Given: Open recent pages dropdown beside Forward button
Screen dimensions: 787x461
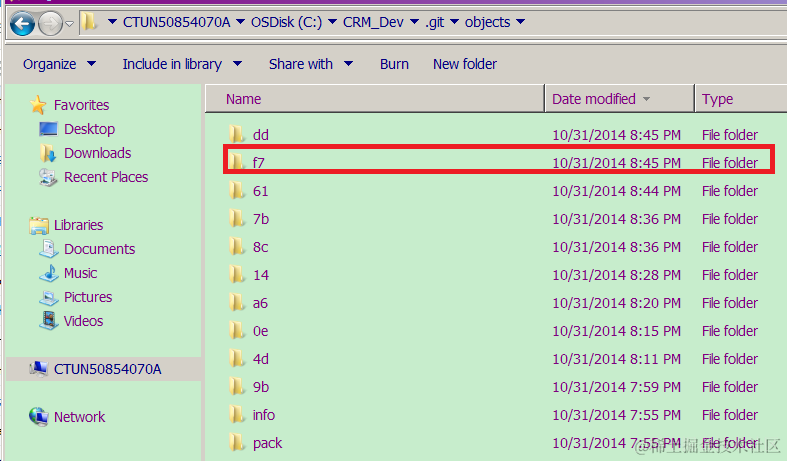Looking at the screenshot, I should pos(69,24).
